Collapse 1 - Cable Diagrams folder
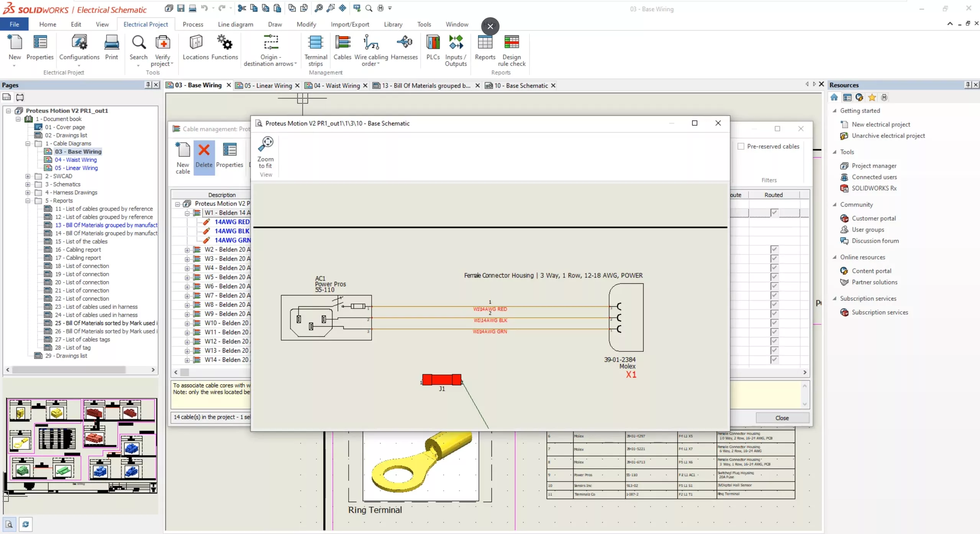This screenshot has width=980, height=534. [x=28, y=144]
